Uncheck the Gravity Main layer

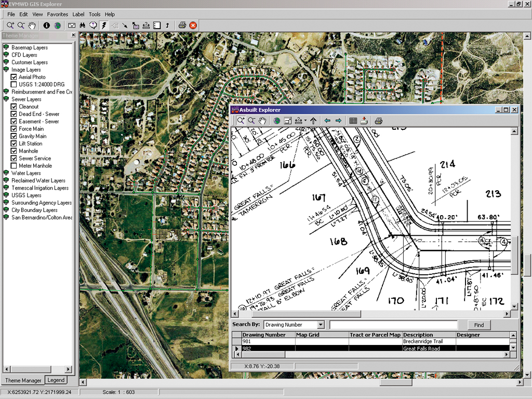point(14,136)
